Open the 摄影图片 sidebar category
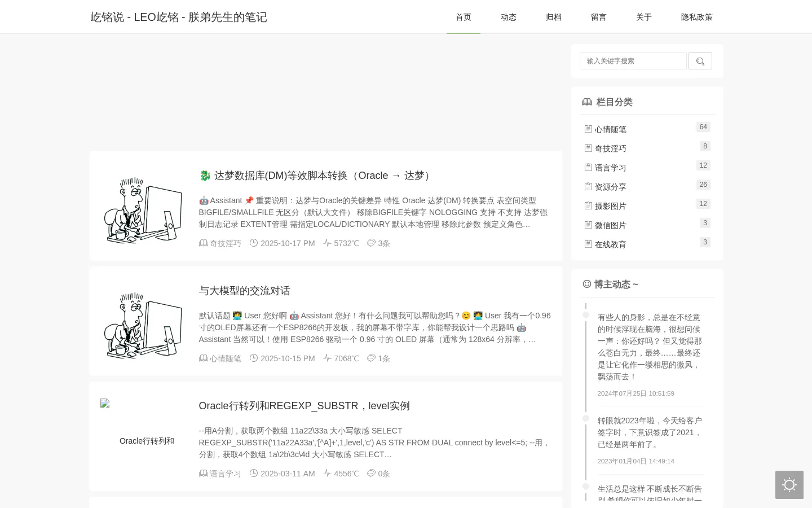 (x=611, y=206)
